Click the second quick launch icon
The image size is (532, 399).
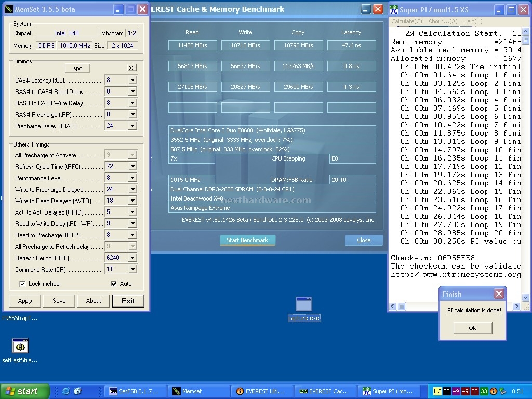coord(77,391)
